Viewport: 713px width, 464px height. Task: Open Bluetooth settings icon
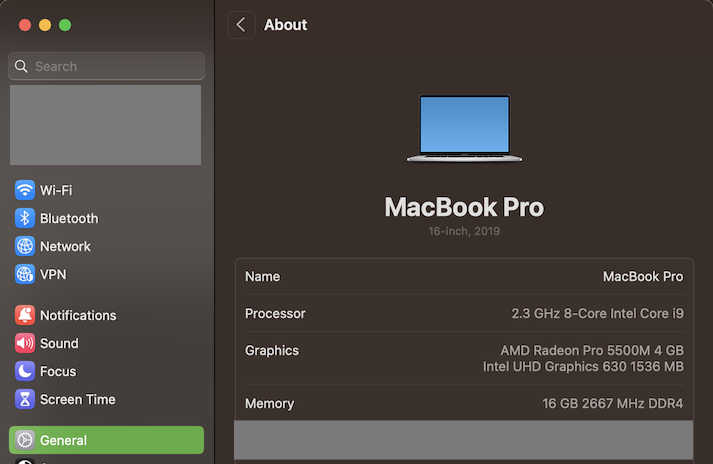tap(25, 218)
